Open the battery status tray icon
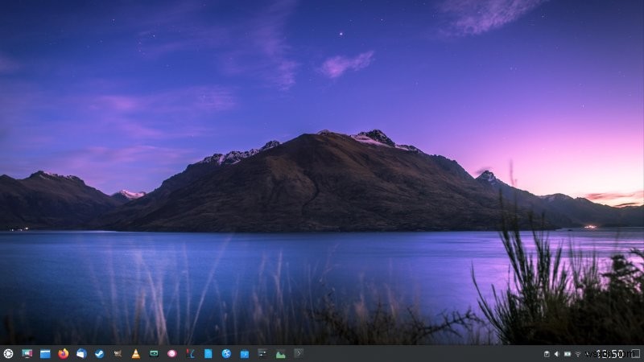Image resolution: width=644 pixels, height=362 pixels. point(568,354)
